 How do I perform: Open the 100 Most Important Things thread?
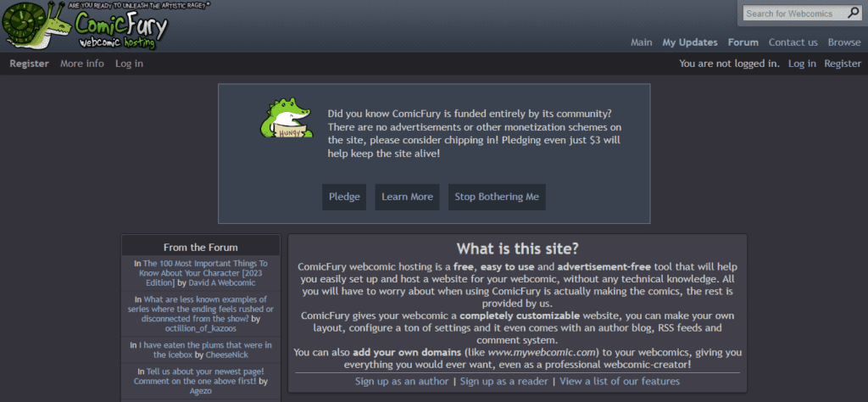click(x=203, y=273)
